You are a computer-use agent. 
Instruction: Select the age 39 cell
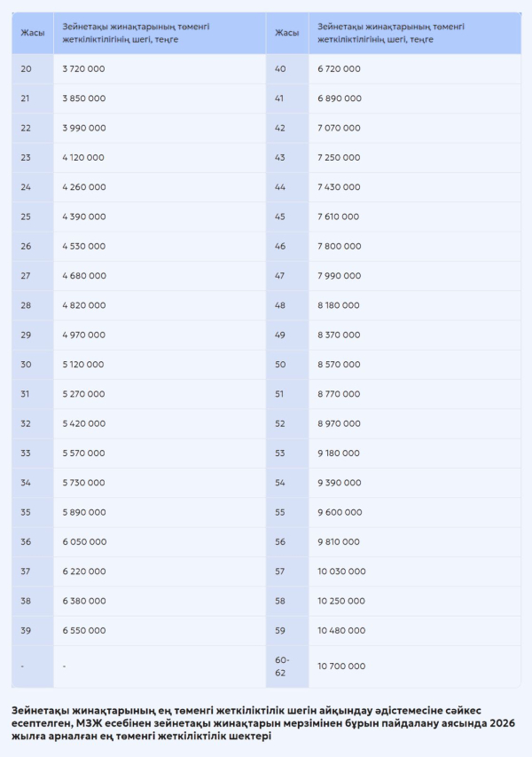point(26,630)
